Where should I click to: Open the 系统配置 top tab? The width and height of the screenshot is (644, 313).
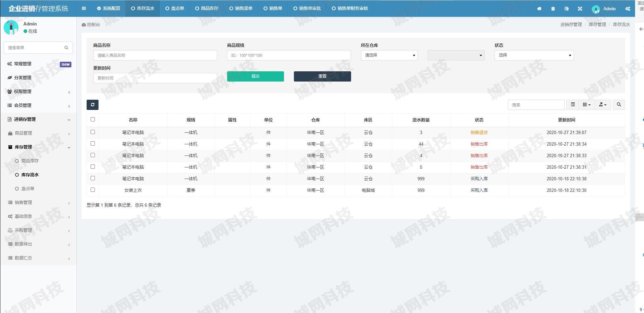(108, 9)
